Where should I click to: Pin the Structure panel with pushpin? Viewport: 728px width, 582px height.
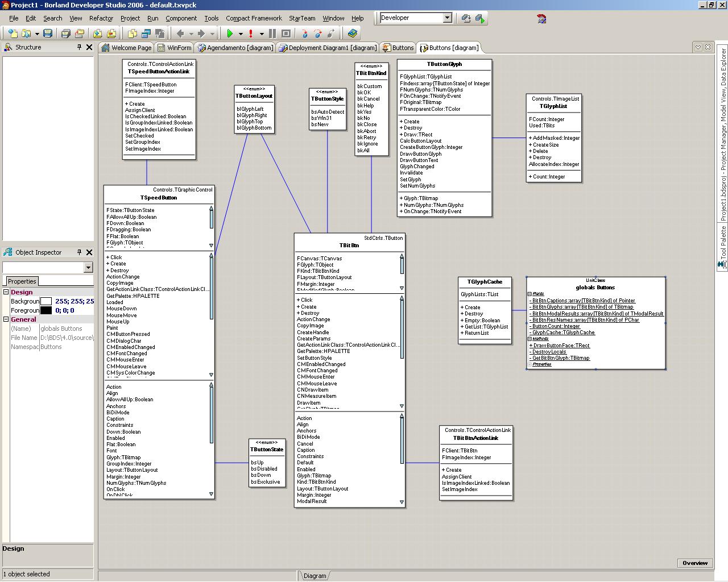click(79, 47)
